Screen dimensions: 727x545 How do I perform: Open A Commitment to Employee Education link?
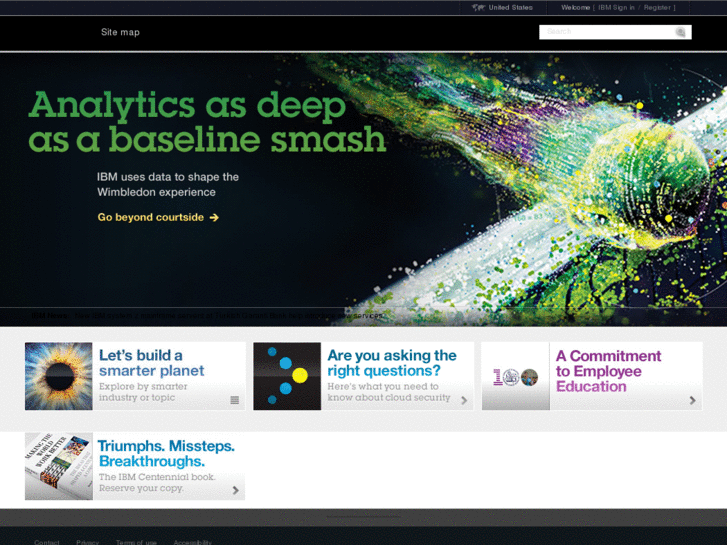608,371
